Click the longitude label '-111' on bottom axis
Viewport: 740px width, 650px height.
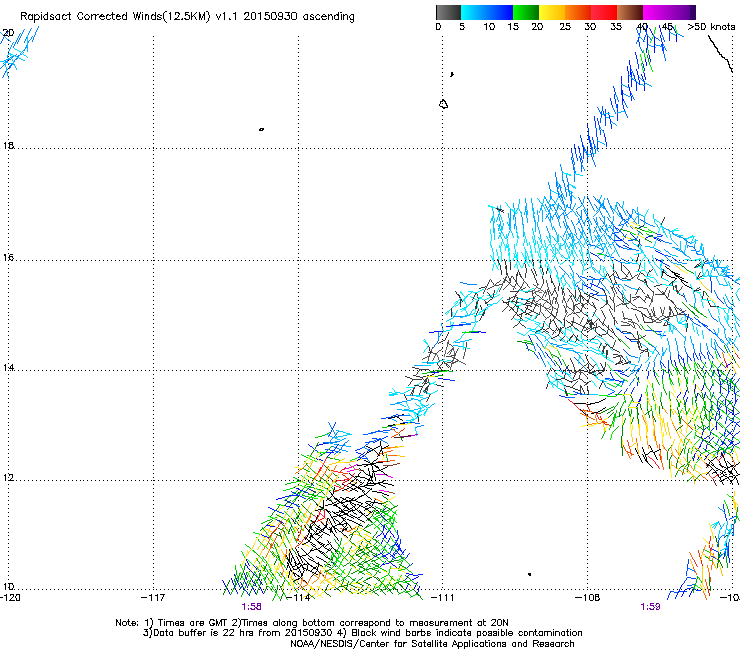(x=443, y=598)
